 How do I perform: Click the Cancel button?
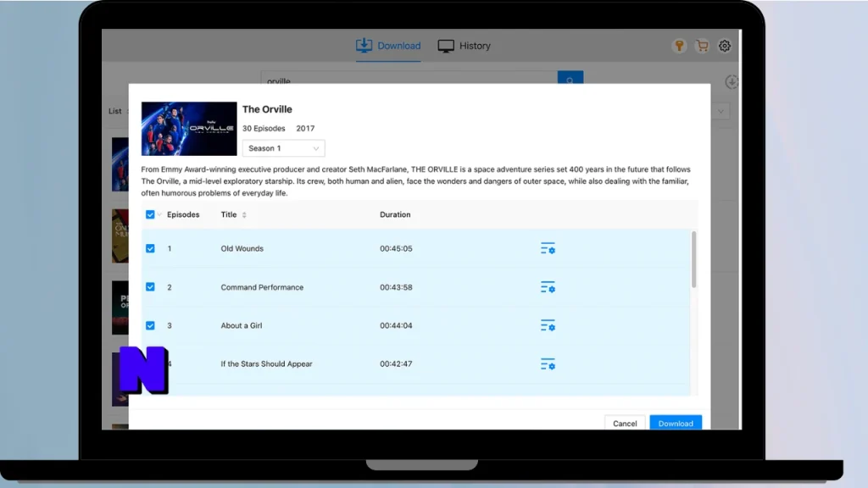(x=625, y=424)
